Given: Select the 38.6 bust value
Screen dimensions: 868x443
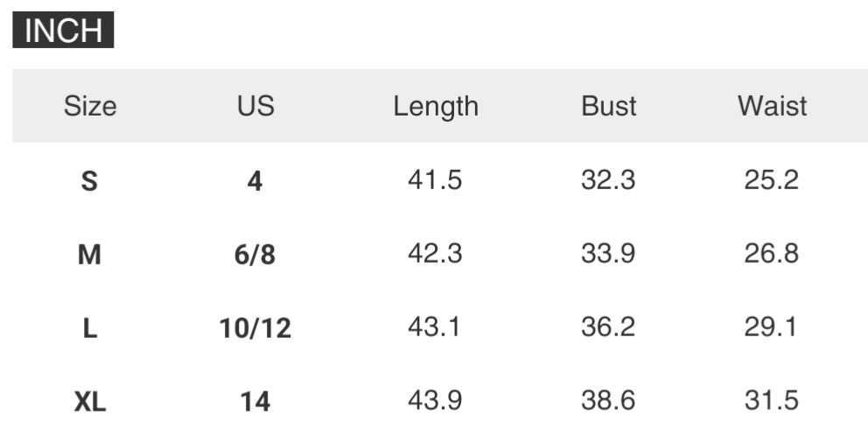Looking at the screenshot, I should (608, 401).
